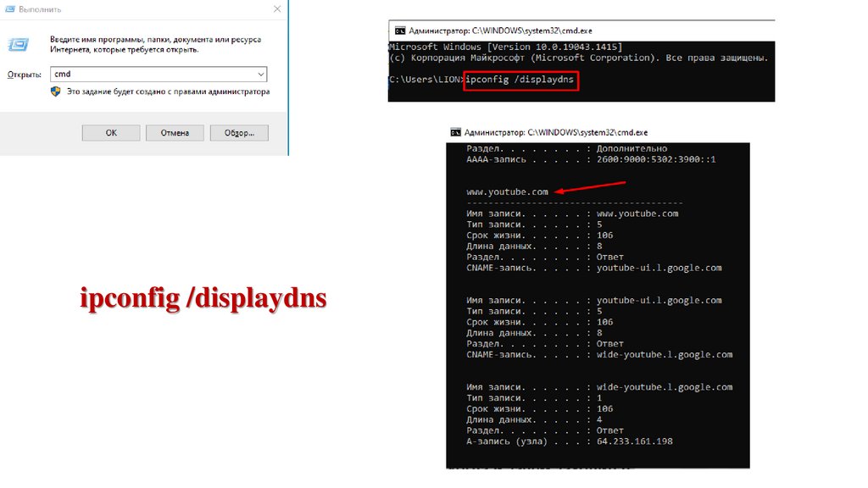
Task: Click the Корпорация Майкрософт copyright line
Action: tap(578, 58)
